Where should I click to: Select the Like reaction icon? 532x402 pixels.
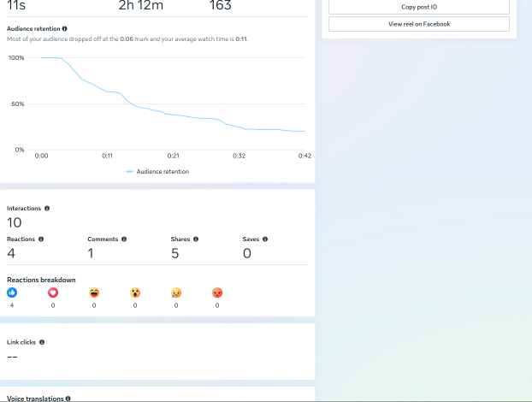[x=12, y=293]
